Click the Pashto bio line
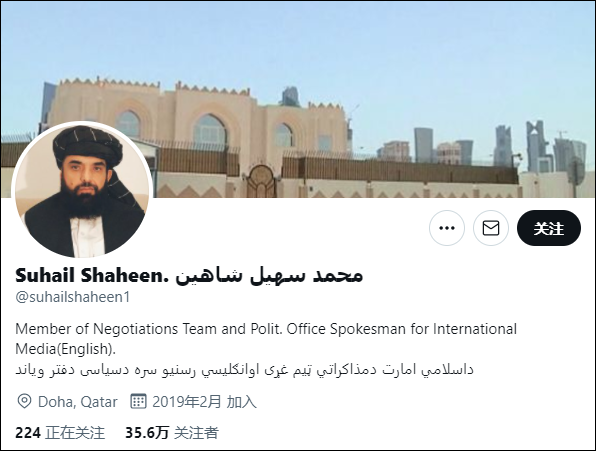Screen dimensions: 596x451 (x=244, y=369)
